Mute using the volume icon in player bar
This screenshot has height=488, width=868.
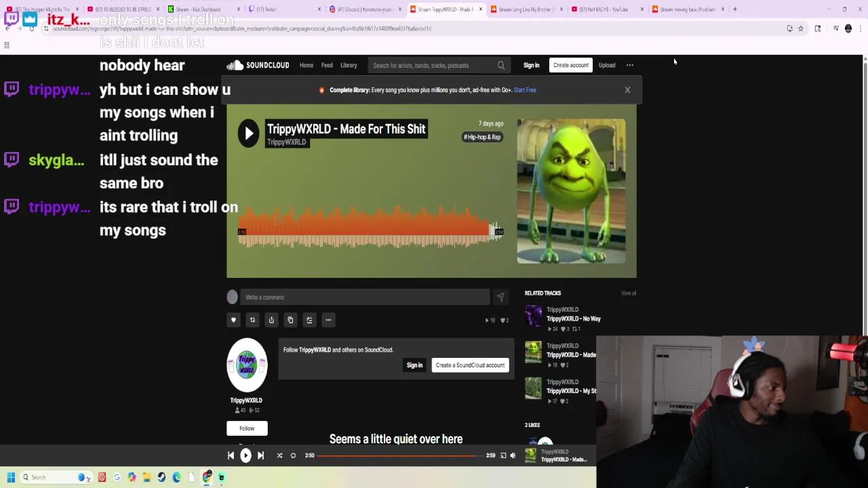[x=513, y=455]
